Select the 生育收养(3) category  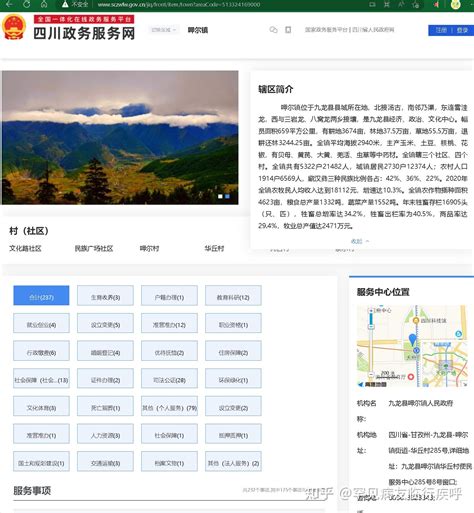point(105,295)
